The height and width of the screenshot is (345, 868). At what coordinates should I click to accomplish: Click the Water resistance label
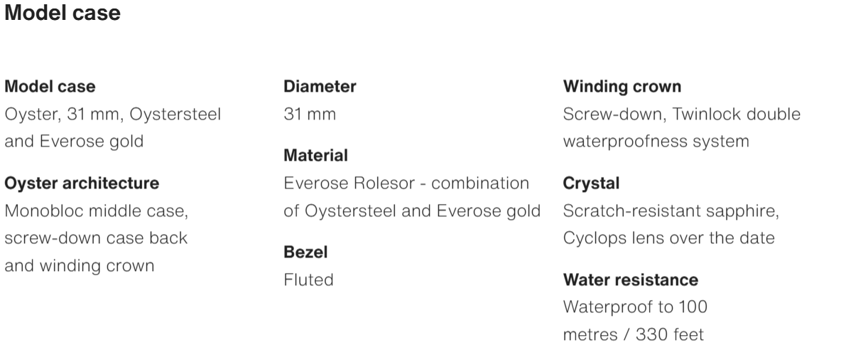[631, 280]
